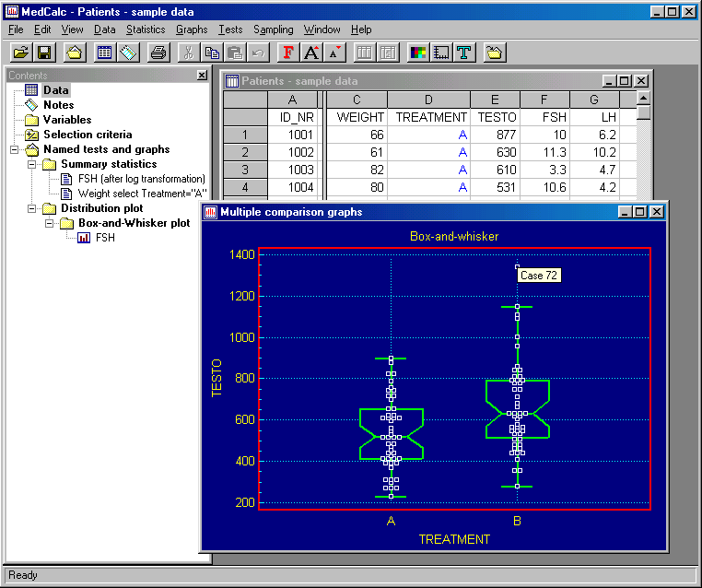Open the Tests menu
The width and height of the screenshot is (702, 588).
(230, 29)
